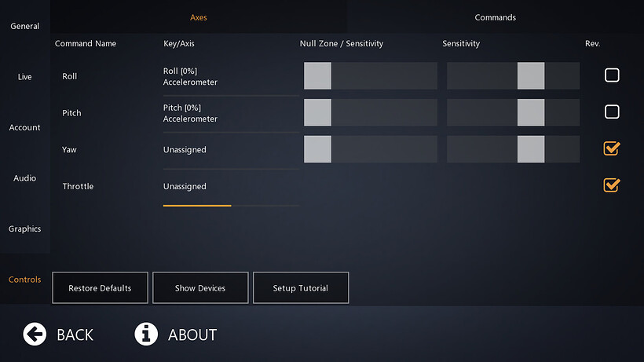Uncheck reverse for Yaw axis
Image resolution: width=644 pixels, height=362 pixels.
tap(612, 148)
